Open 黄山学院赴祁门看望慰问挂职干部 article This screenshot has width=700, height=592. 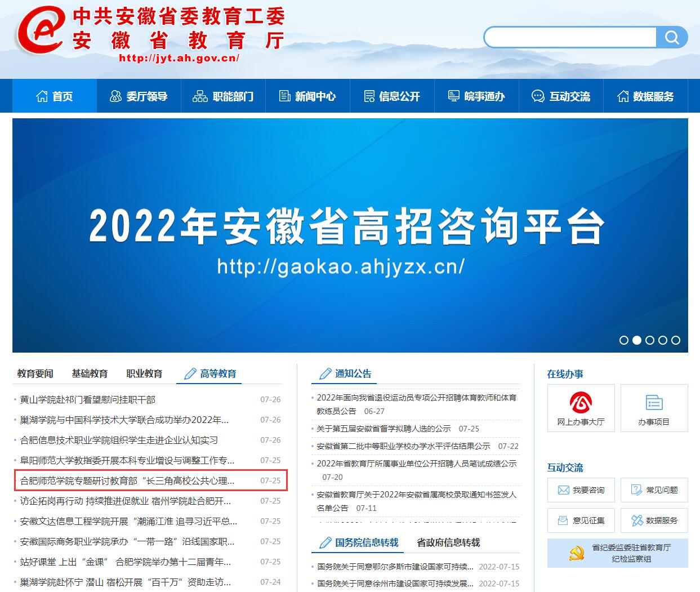point(88,399)
